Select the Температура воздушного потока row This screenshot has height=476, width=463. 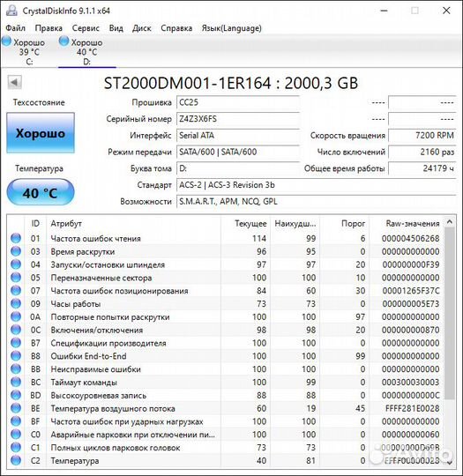tap(225, 408)
